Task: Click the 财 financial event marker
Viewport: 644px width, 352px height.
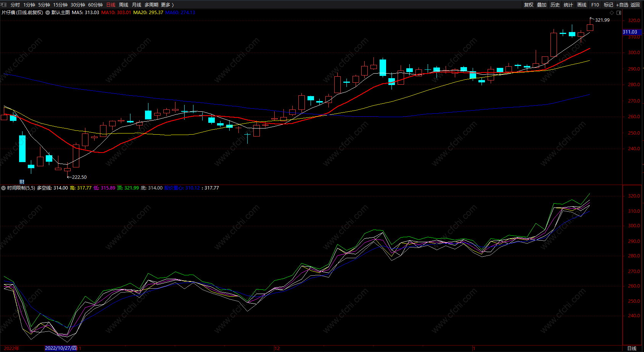Action: [x=22, y=182]
